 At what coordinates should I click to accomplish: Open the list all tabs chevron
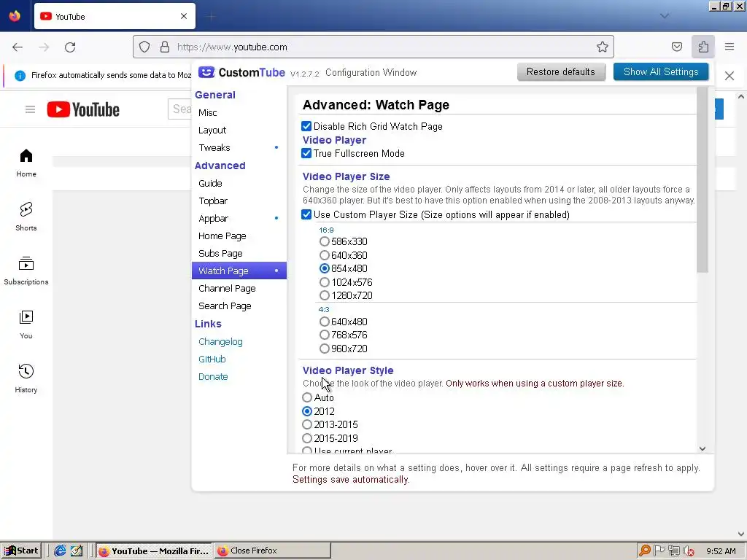665,16
